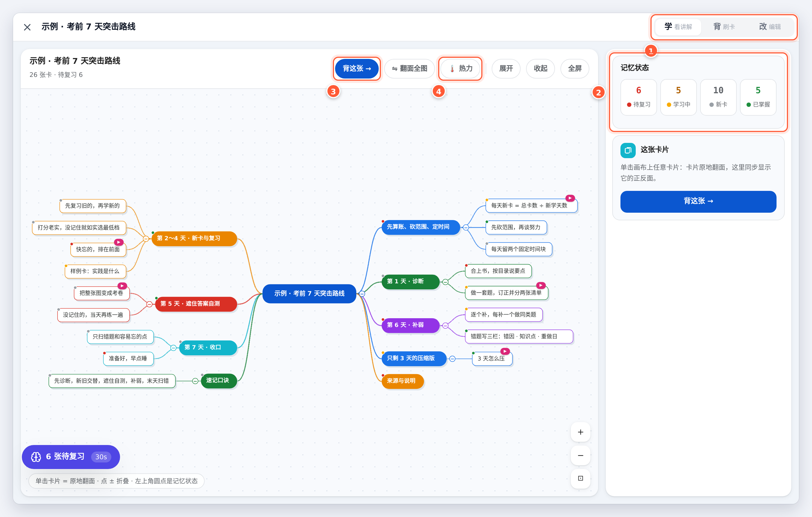Toggle the 热力 heatmap view
This screenshot has height=517, width=812.
coord(461,68)
